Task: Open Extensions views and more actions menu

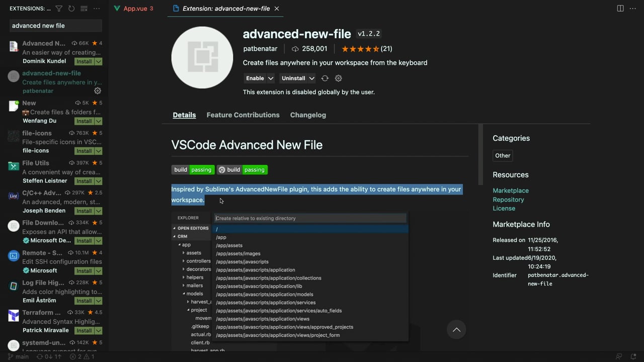Action: 97,9
